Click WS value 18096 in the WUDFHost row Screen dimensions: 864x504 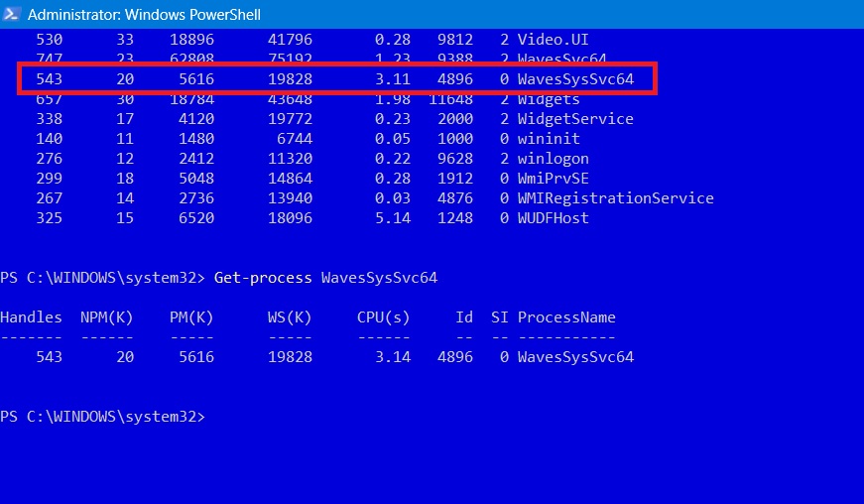290,218
